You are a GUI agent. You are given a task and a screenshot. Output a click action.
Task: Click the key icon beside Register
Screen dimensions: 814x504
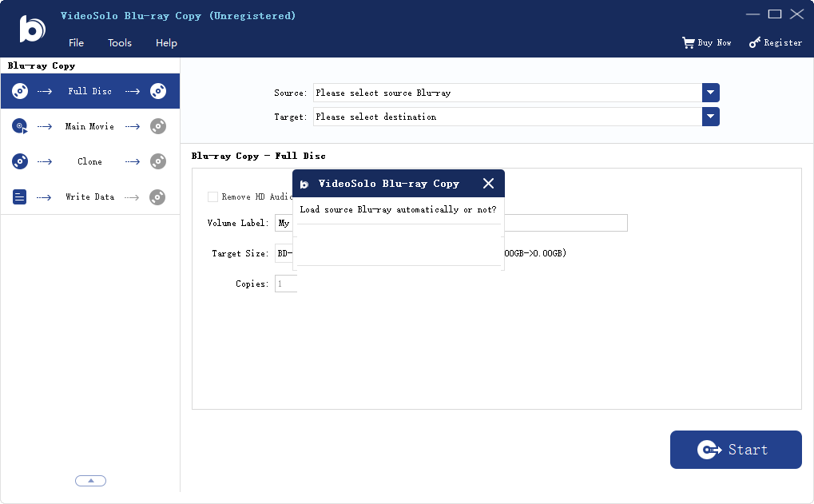click(755, 42)
